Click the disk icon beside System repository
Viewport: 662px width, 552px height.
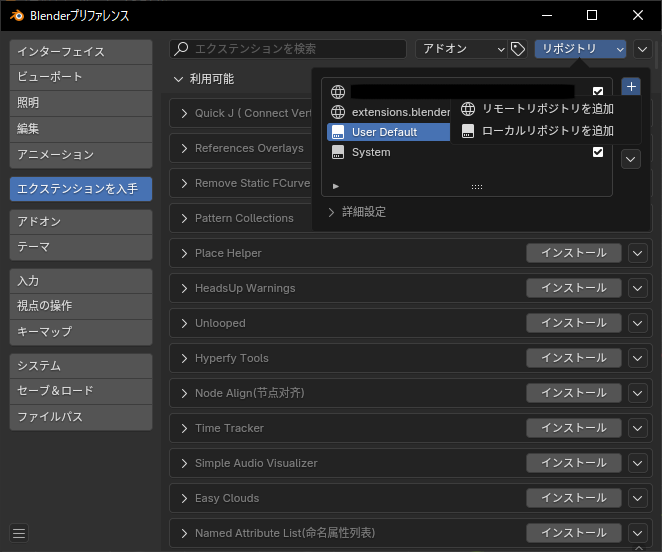point(338,152)
